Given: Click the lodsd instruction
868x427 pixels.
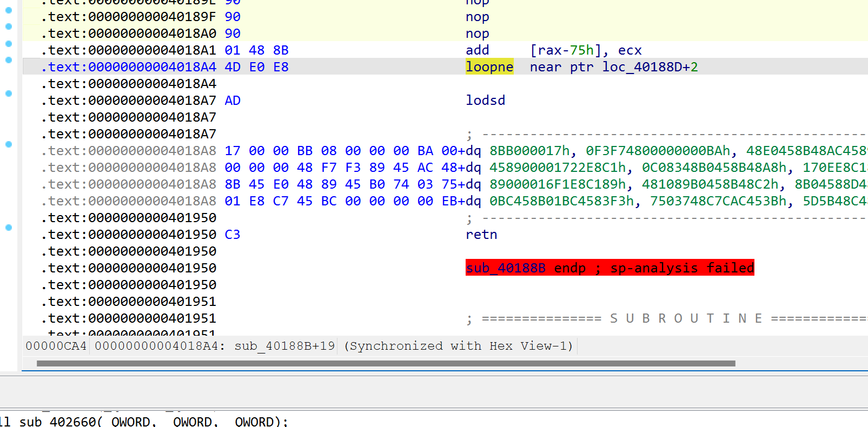Looking at the screenshot, I should 485,101.
